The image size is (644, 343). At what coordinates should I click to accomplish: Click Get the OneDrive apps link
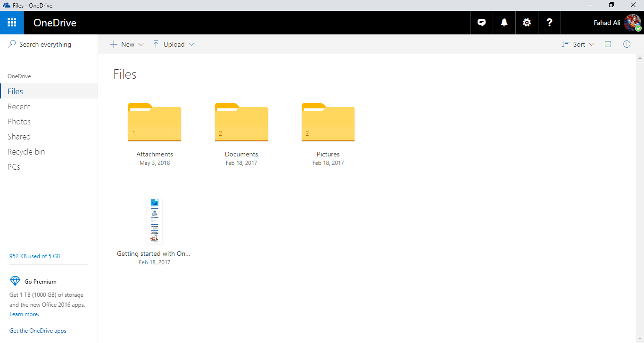(38, 331)
